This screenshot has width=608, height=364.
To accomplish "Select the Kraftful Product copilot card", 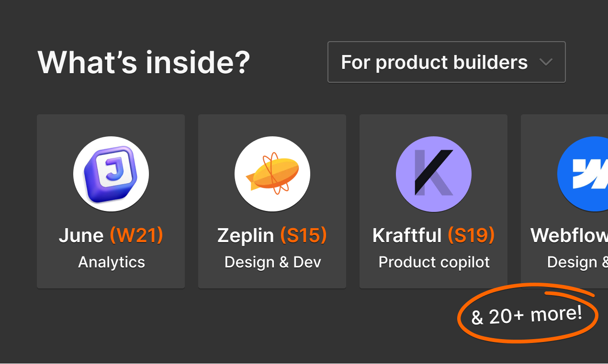I will pyautogui.click(x=434, y=201).
